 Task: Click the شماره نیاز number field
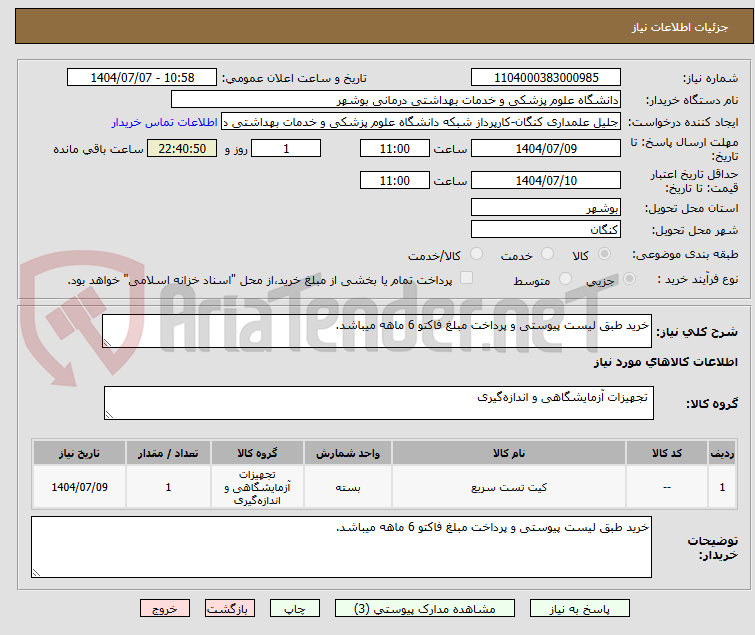546,77
